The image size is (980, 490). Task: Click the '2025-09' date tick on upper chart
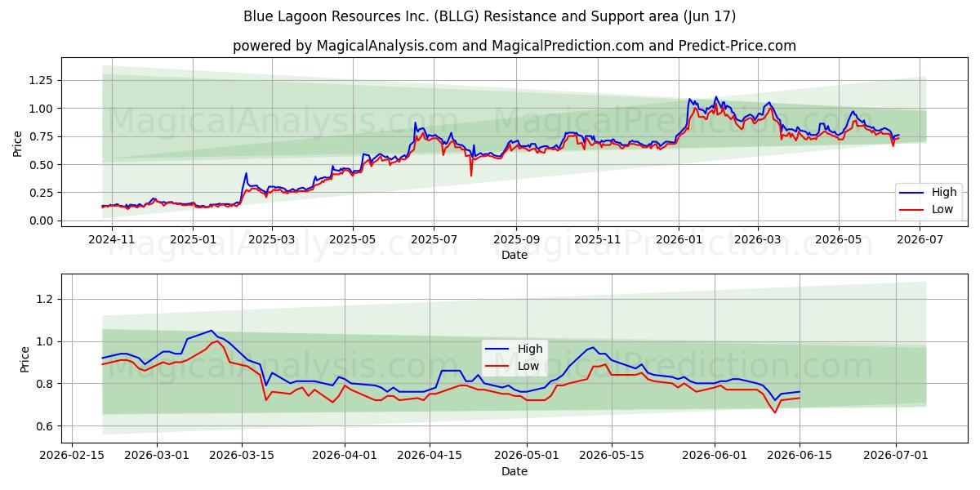click(515, 240)
